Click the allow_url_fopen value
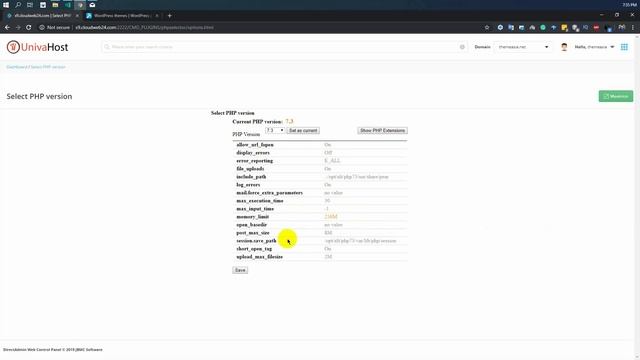640x360 pixels. click(327, 145)
